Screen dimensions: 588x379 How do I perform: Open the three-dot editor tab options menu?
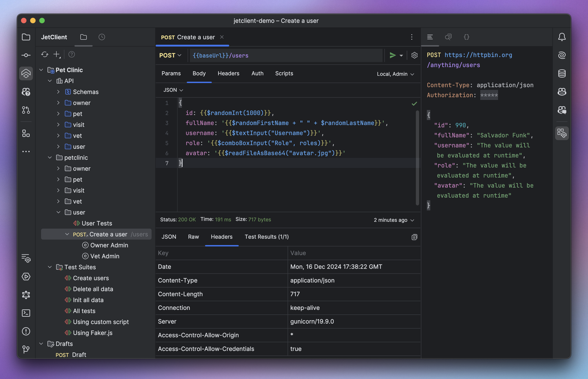point(412,37)
